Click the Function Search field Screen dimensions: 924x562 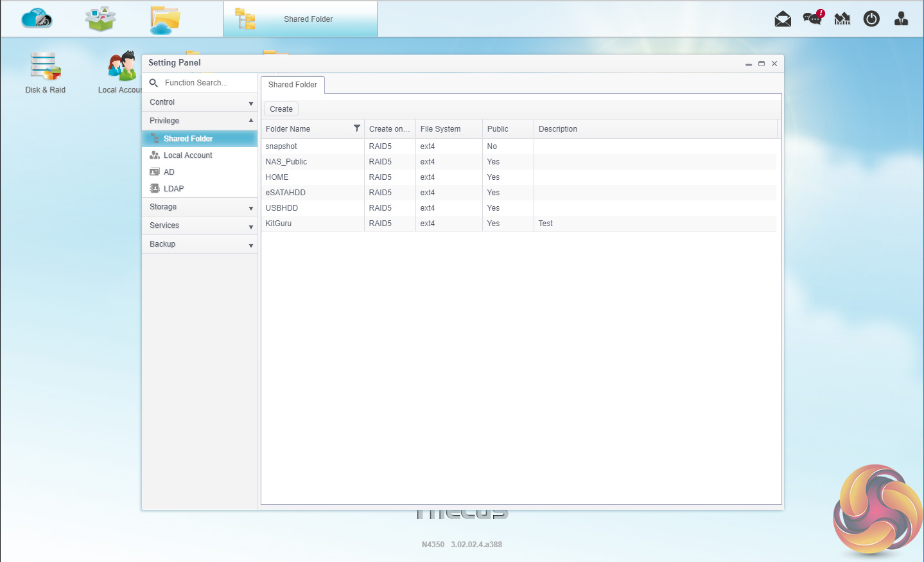click(x=205, y=83)
